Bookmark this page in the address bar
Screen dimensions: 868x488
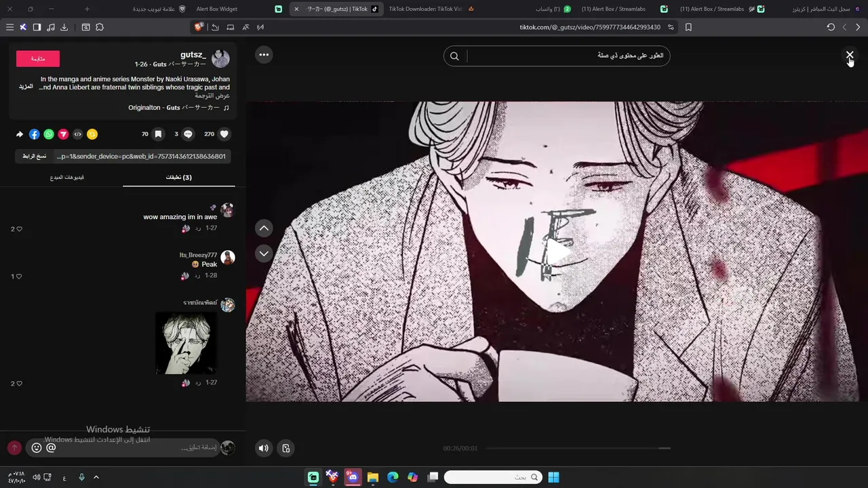point(688,27)
